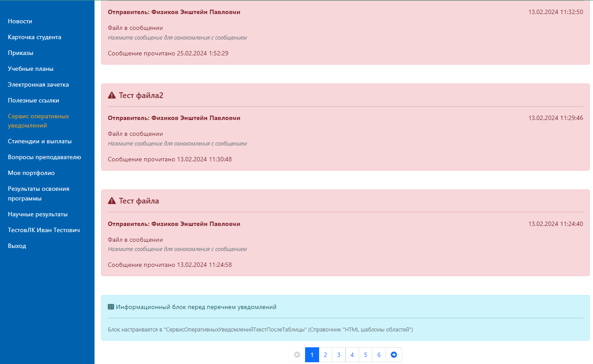Click the warning icon beside Тест файла
Image resolution: width=593 pixels, height=364 pixels.
112,201
